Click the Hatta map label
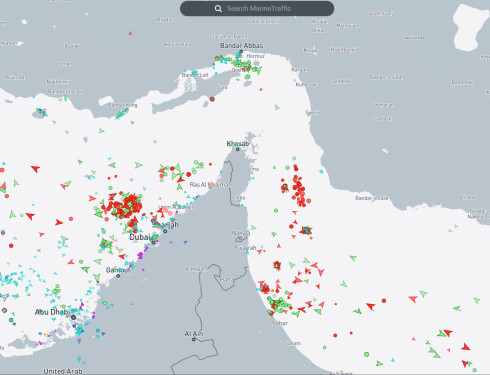Screen dimensions: 490x375 pos(227,279)
